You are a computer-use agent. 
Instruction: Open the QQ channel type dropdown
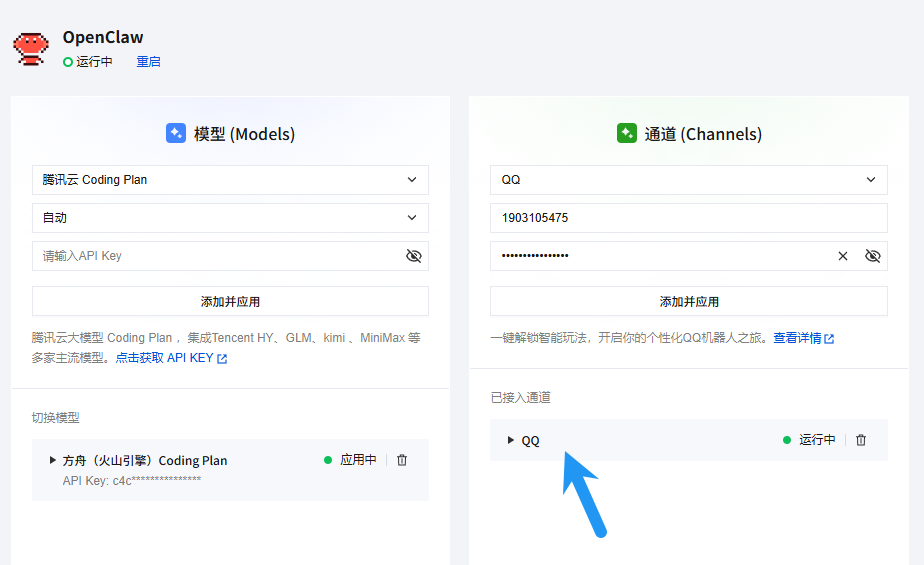pos(688,180)
